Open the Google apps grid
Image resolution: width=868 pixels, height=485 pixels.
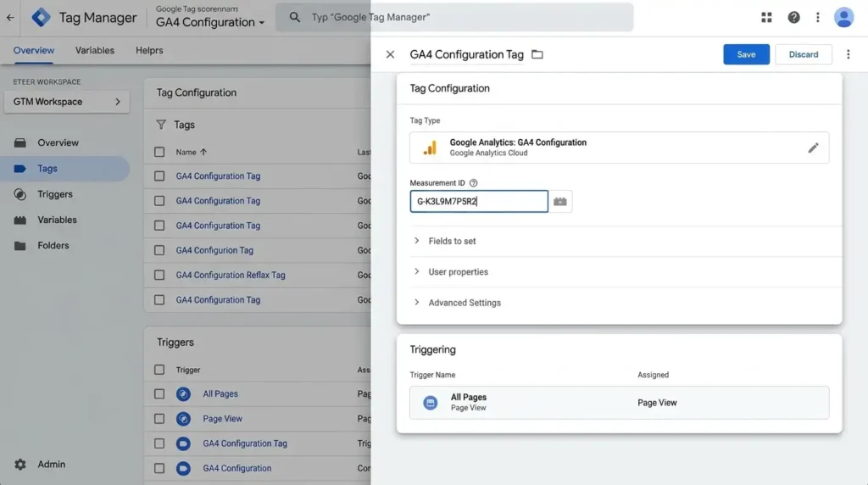[766, 18]
